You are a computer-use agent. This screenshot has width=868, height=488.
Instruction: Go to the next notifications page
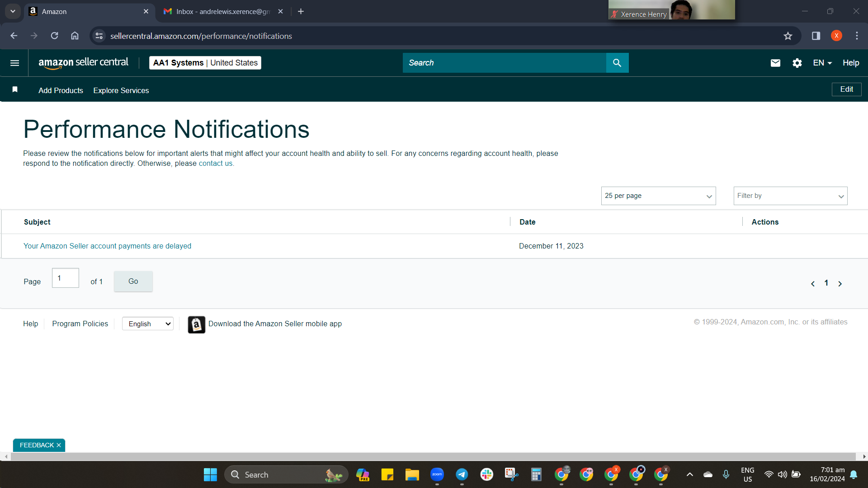click(840, 284)
